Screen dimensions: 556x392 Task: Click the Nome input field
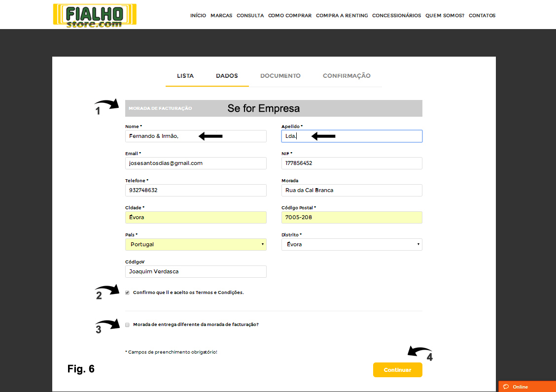click(196, 136)
